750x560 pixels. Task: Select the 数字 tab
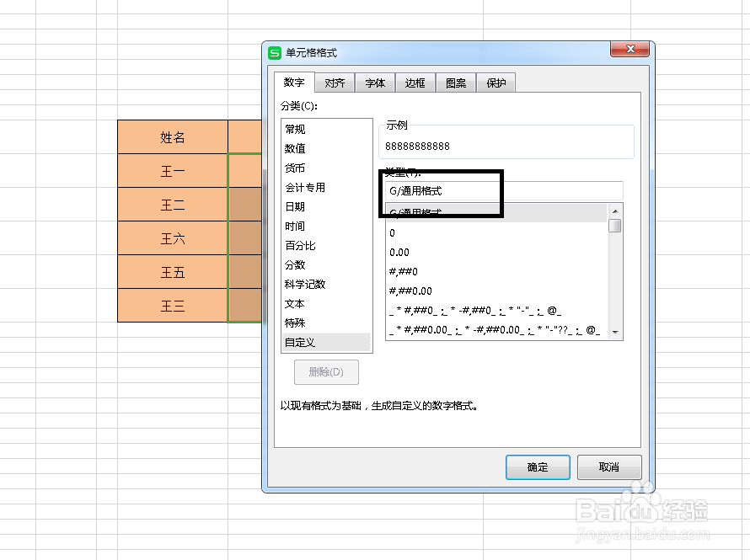click(x=293, y=82)
